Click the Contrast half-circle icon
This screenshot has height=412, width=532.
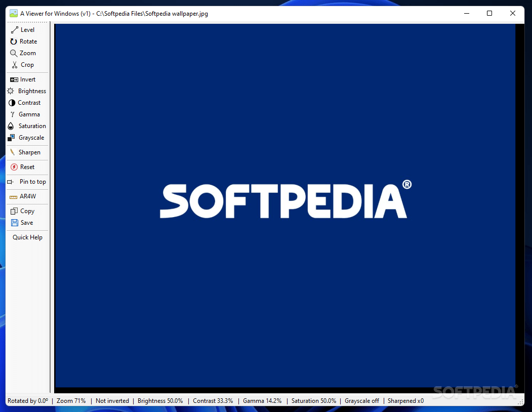(x=12, y=103)
